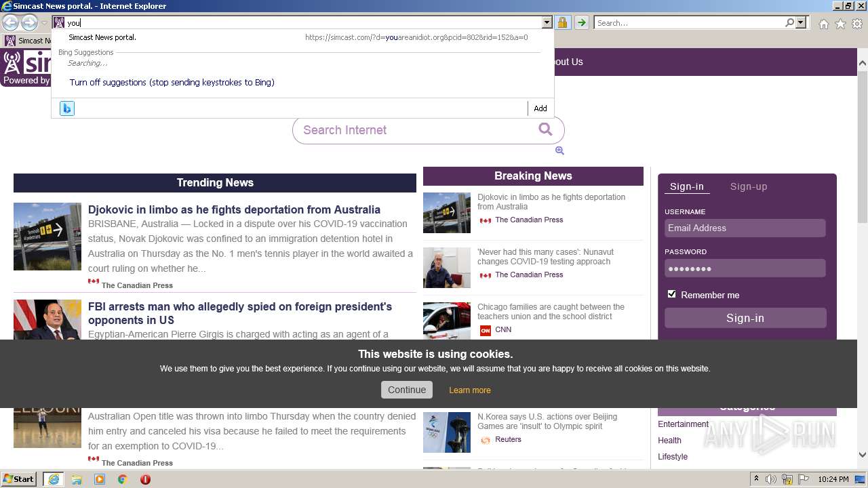Click the volume speaker tray icon

pyautogui.click(x=771, y=479)
